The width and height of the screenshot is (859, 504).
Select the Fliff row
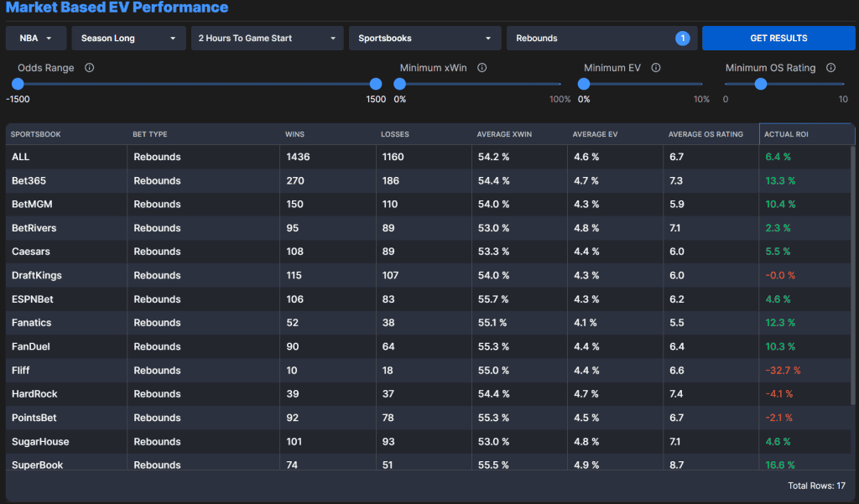click(x=428, y=371)
